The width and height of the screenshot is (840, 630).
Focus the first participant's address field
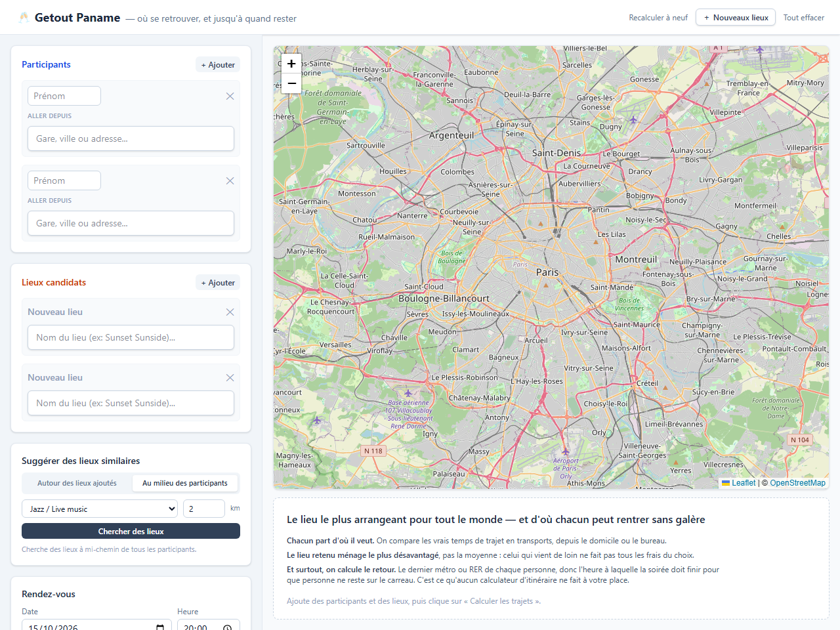point(131,138)
